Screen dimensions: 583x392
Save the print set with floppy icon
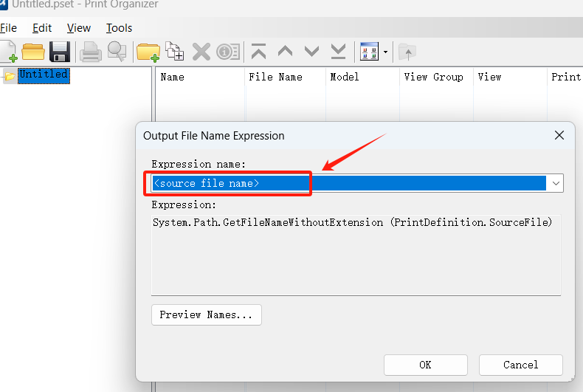pyautogui.click(x=59, y=52)
